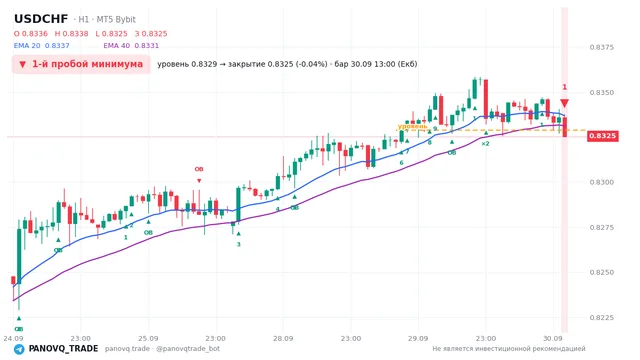This screenshot has height=360, width=640.
Task: Click the open value 'O 0.8336'
Action: 31,33
